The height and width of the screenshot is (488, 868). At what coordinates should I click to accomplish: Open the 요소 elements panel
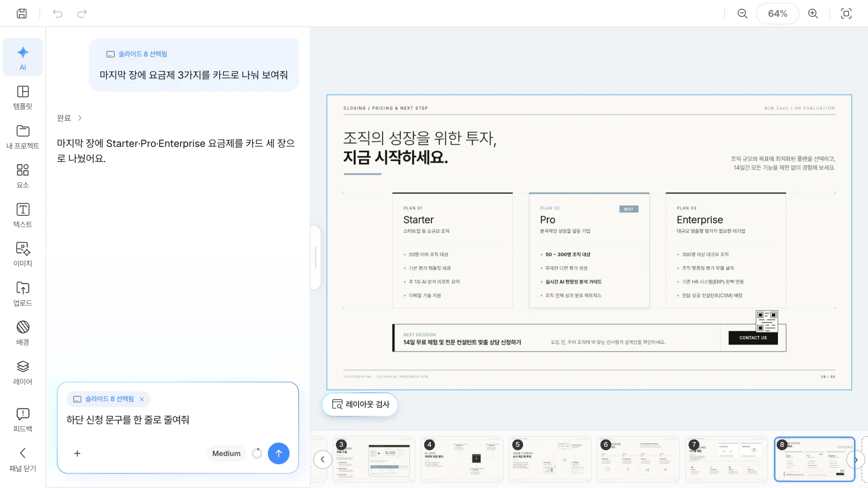coord(23,176)
